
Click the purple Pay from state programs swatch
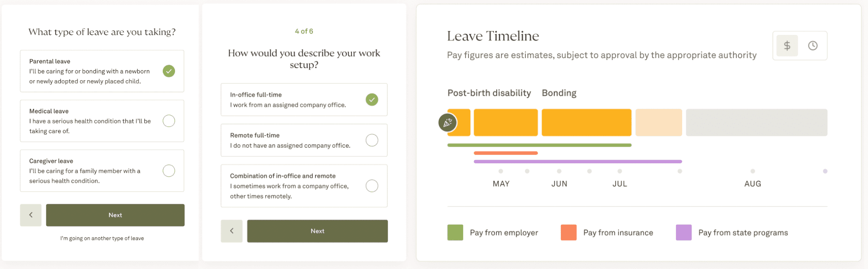point(684,233)
